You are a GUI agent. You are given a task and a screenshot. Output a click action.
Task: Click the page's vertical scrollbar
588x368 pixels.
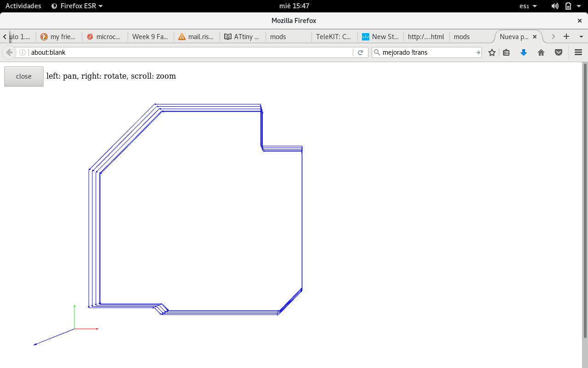[x=585, y=201]
